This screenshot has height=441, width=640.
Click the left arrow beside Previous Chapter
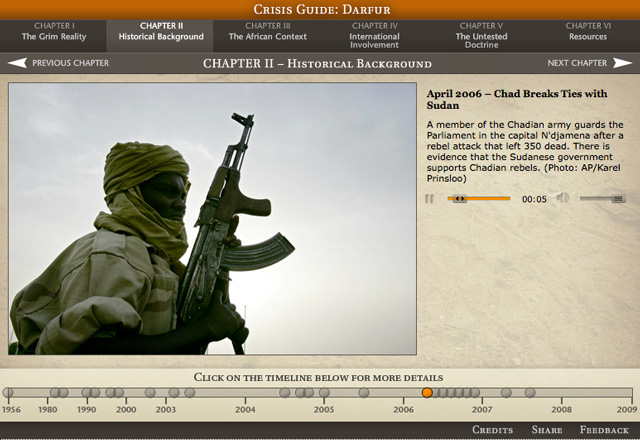coord(17,64)
